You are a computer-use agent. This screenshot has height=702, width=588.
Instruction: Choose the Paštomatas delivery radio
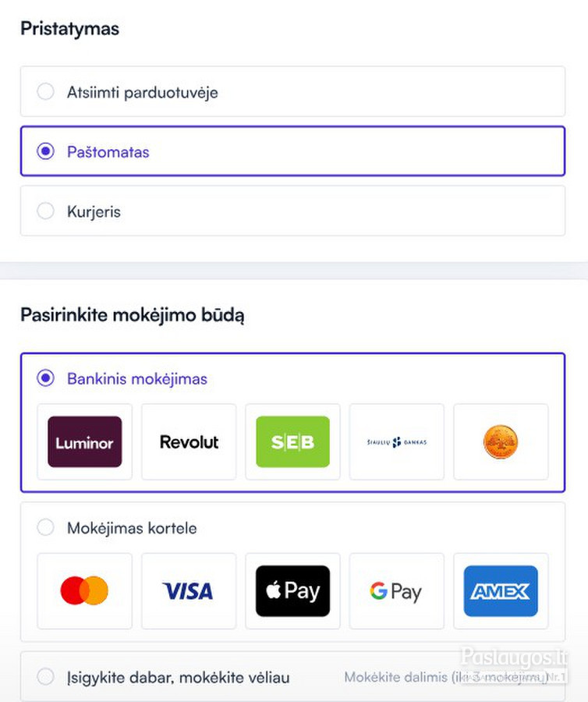pos(46,151)
